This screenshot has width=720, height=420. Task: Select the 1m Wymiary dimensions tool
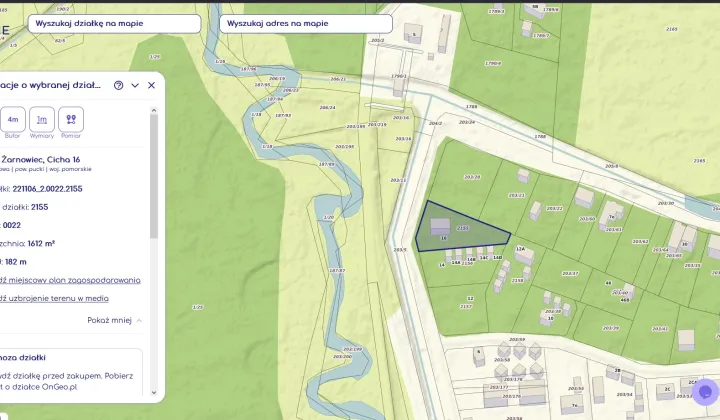tap(42, 119)
